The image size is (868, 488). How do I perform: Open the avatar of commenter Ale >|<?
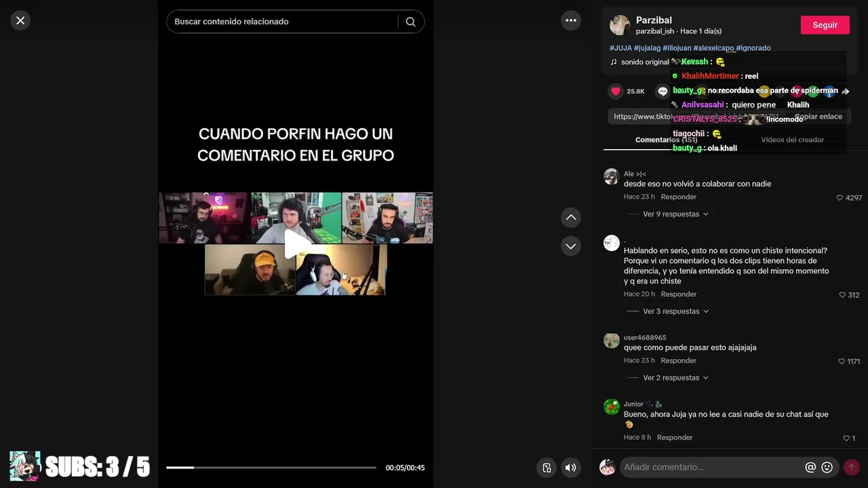[x=612, y=177]
